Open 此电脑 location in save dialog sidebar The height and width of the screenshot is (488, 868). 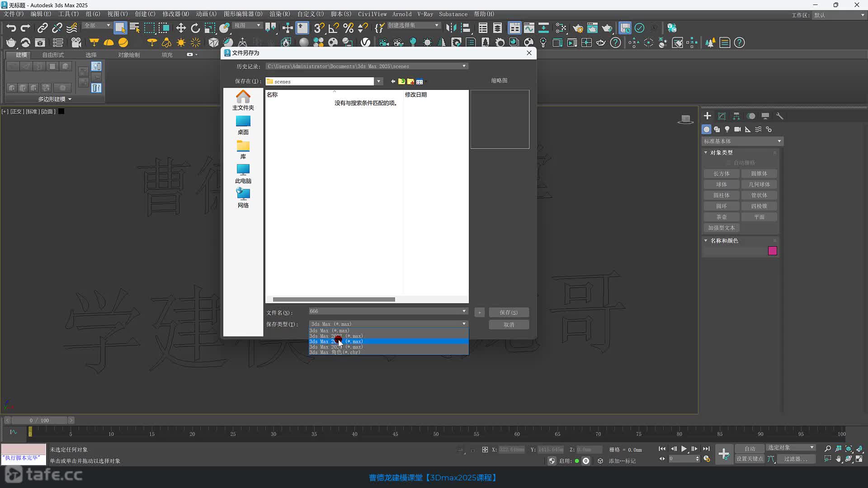pyautogui.click(x=243, y=174)
